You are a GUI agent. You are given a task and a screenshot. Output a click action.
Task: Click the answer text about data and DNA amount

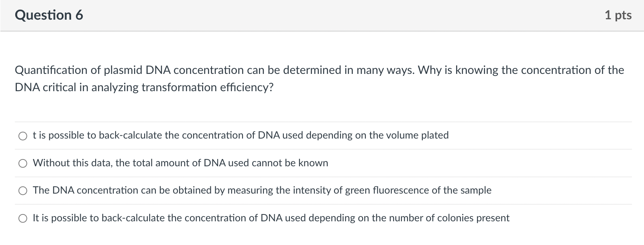pos(180,163)
